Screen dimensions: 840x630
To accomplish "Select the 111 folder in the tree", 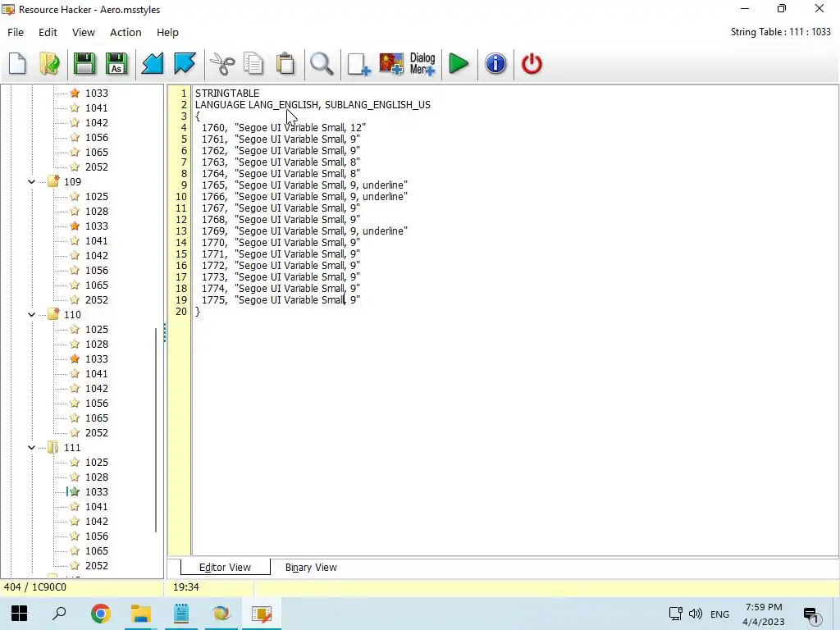I will [x=72, y=447].
